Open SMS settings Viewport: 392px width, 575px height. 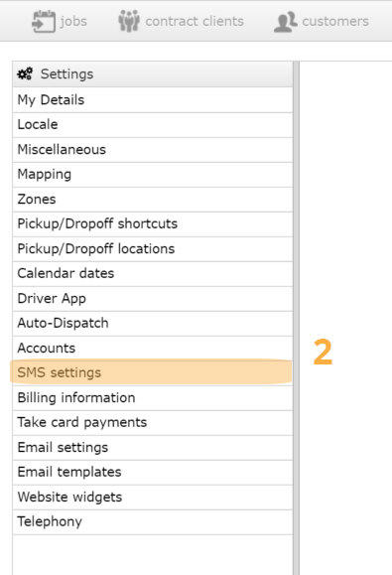coord(153,372)
